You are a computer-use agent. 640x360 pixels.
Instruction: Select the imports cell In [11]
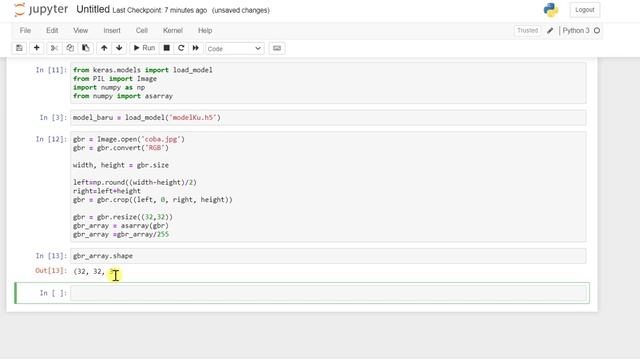(x=328, y=83)
